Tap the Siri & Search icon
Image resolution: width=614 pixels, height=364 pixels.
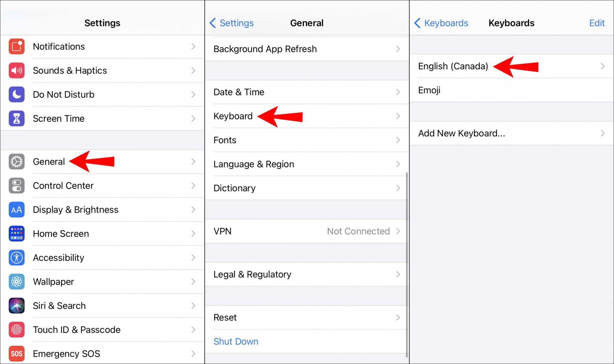pos(16,306)
